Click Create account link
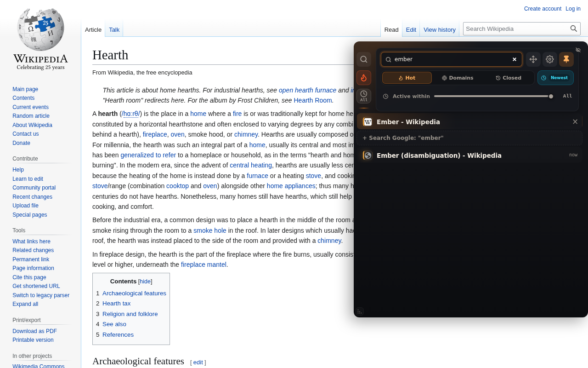Viewport: 588px width, 368px height. click(543, 9)
